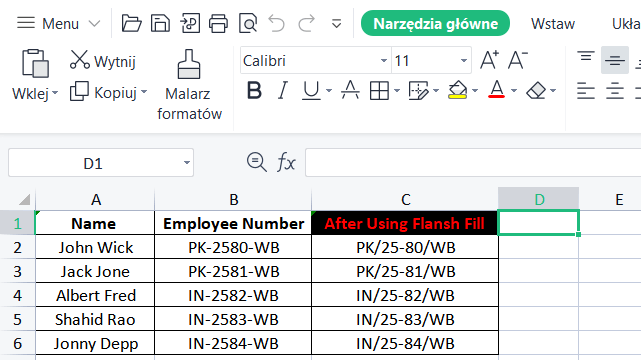
Task: Expand the fill color dropdown arrow
Action: tap(475, 91)
